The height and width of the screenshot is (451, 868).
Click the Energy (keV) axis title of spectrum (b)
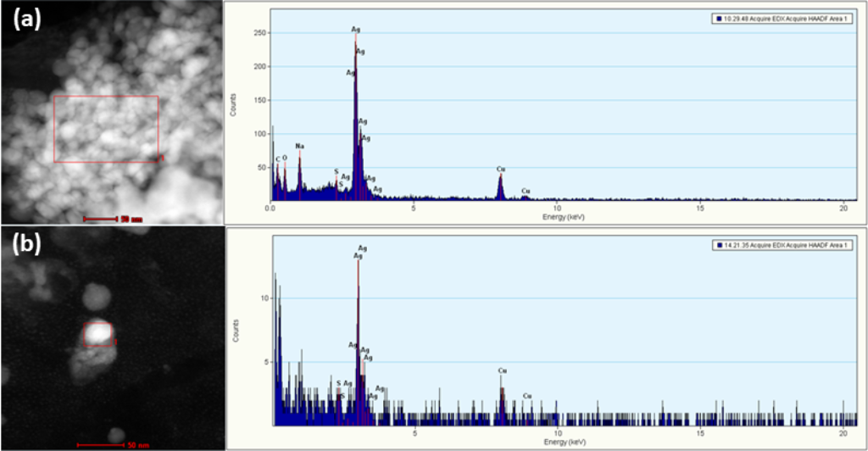[563, 442]
